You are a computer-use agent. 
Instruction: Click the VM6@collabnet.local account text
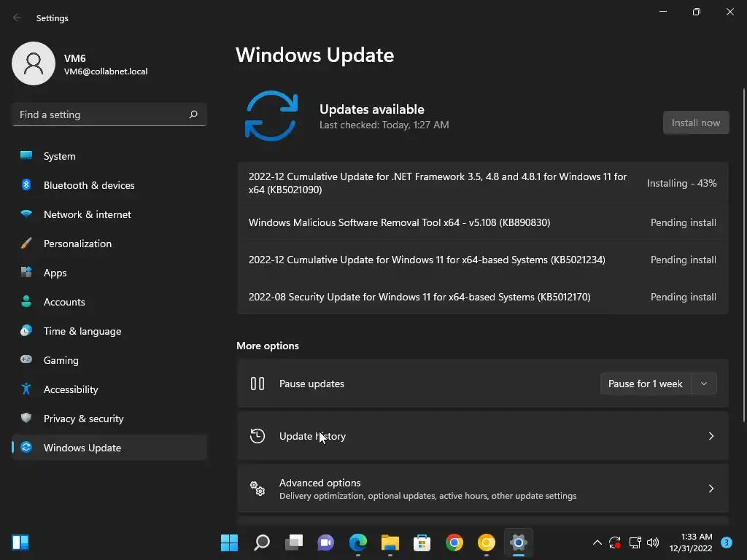[106, 71]
